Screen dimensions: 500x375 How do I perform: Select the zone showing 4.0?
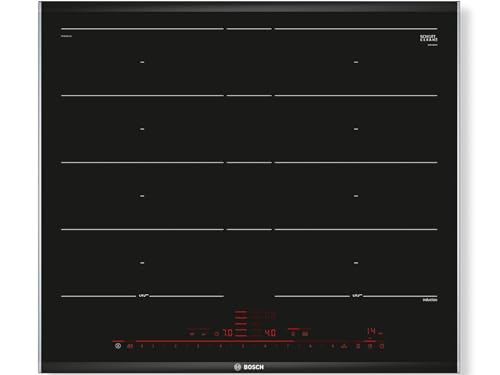270,332
